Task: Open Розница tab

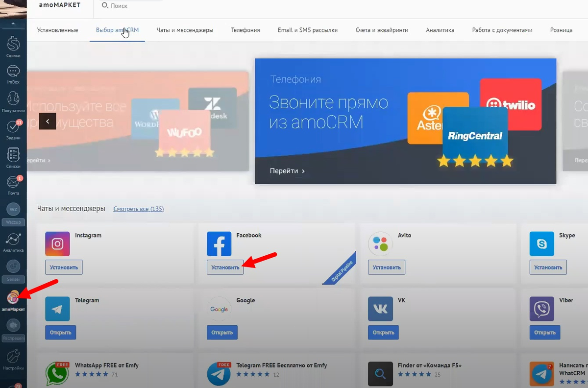Action: click(x=561, y=30)
